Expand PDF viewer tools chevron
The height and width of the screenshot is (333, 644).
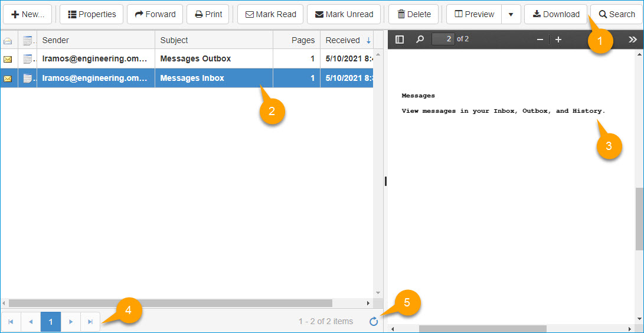(x=633, y=40)
